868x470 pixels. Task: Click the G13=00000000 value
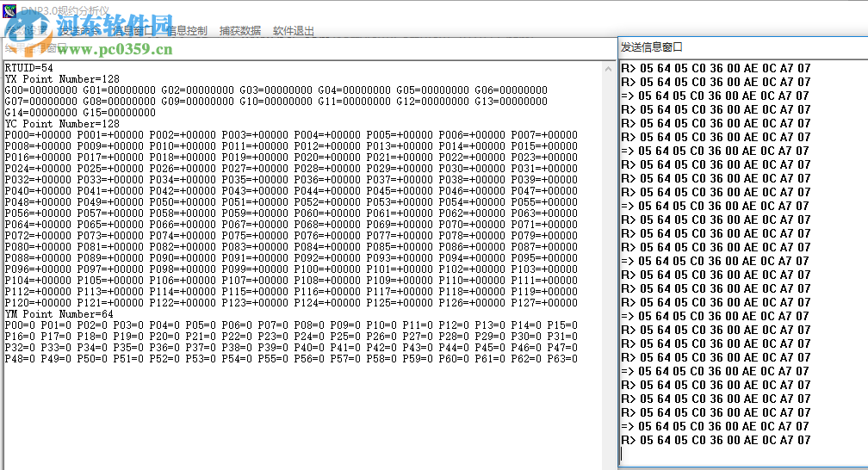coord(511,102)
